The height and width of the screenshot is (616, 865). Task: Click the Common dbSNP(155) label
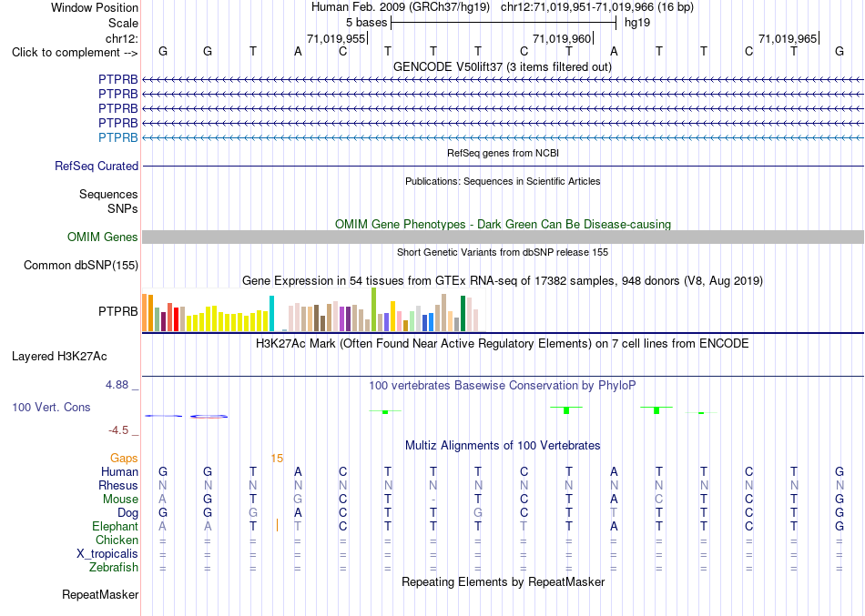coord(81,266)
